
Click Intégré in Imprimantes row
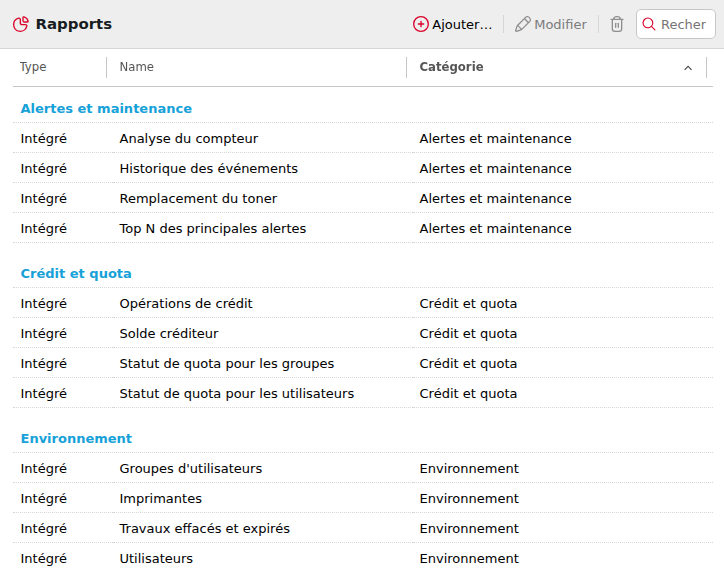(44, 498)
